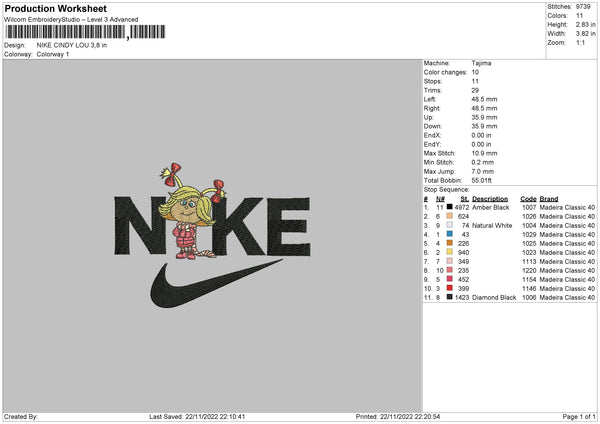The width and height of the screenshot is (600, 424).
Task: Click the black swatch for Amber Black
Action: click(449, 207)
